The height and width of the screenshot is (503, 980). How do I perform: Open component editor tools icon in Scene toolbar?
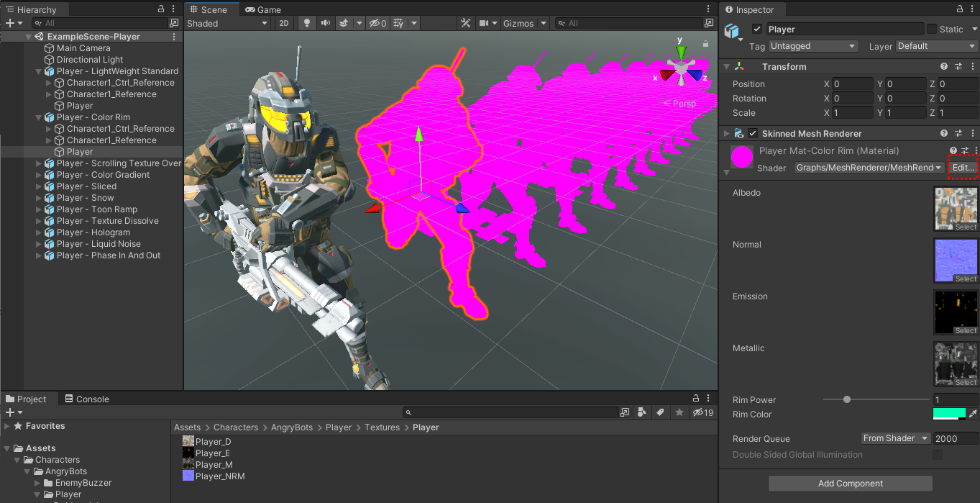coord(466,23)
